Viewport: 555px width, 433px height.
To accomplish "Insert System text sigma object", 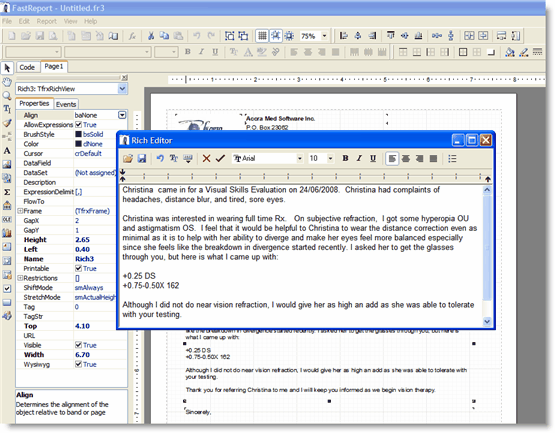I will [7, 192].
